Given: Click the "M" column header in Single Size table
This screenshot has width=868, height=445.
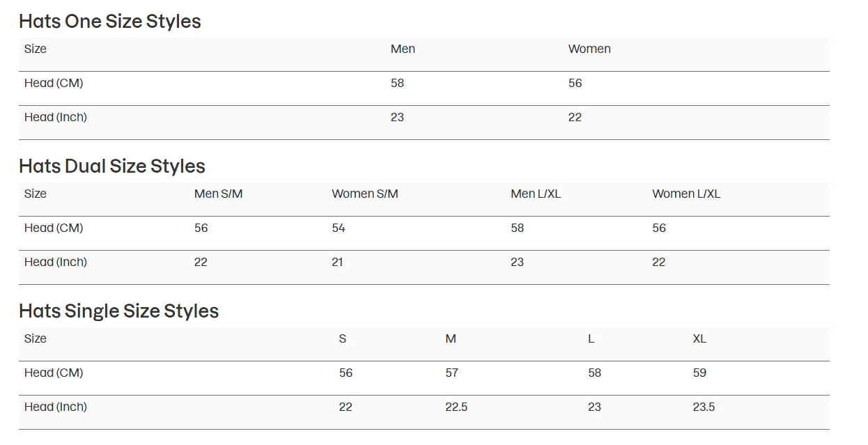Looking at the screenshot, I should click(451, 338).
